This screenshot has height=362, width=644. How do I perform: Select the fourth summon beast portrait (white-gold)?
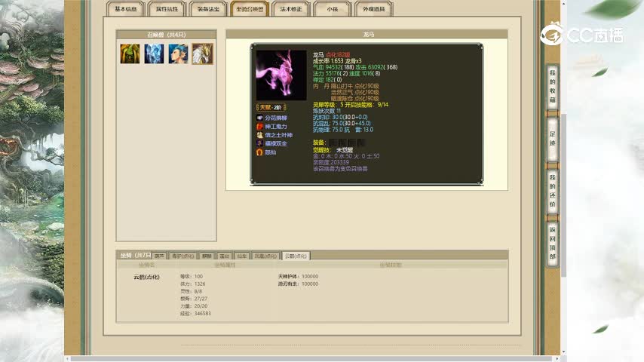pos(203,54)
